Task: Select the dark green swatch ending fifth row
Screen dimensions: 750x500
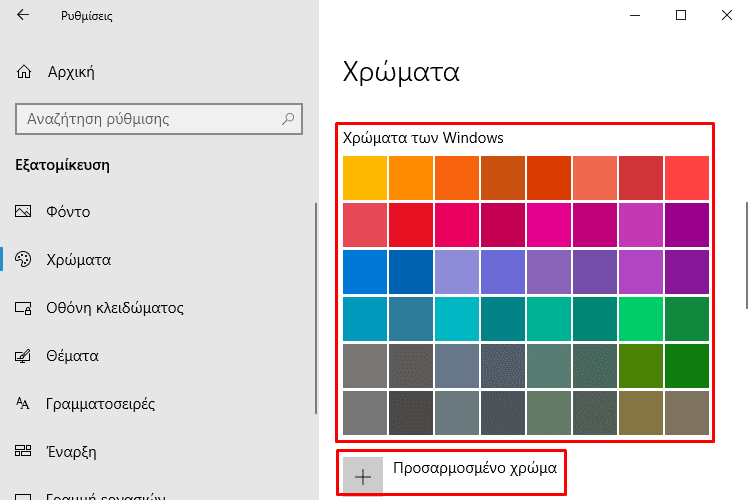Action: (x=687, y=366)
